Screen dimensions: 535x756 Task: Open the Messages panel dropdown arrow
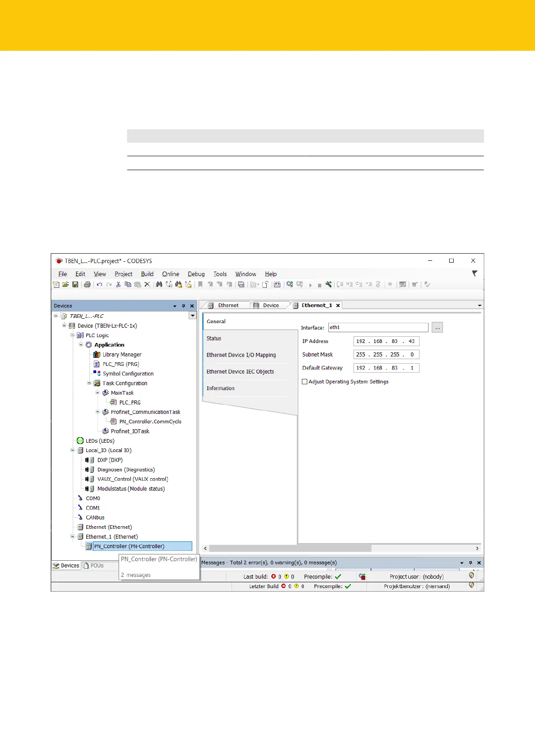[x=462, y=563]
